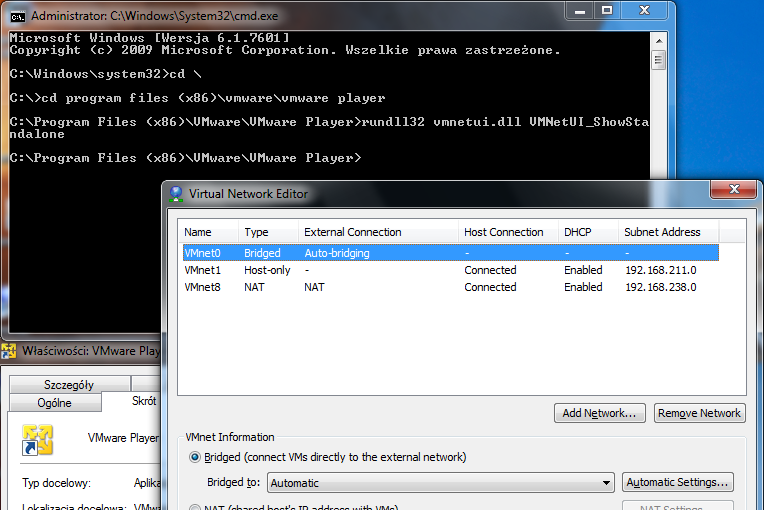
Task: Minimize the cmd.exe window
Action: tap(580, 11)
